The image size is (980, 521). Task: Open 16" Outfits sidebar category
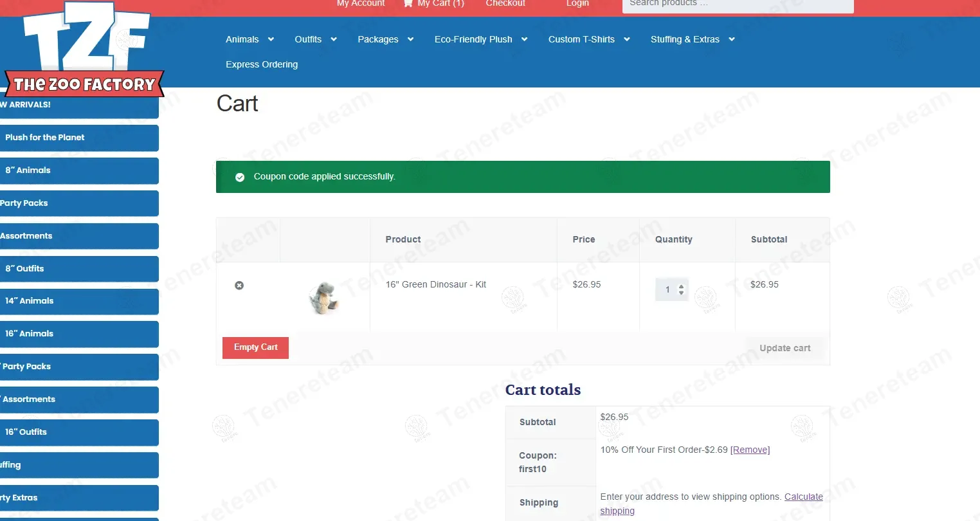point(79,432)
